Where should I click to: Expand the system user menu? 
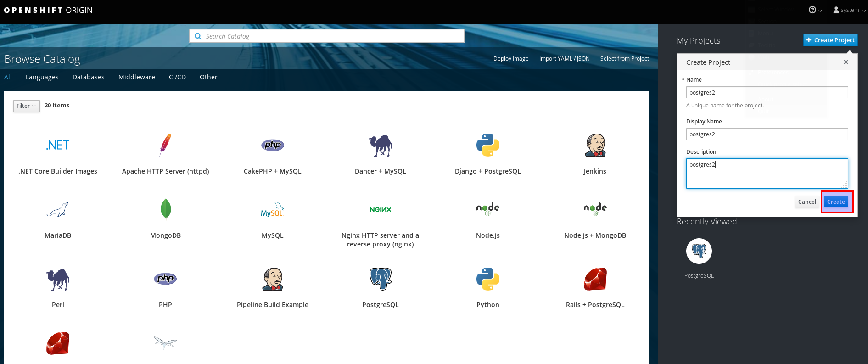click(850, 10)
